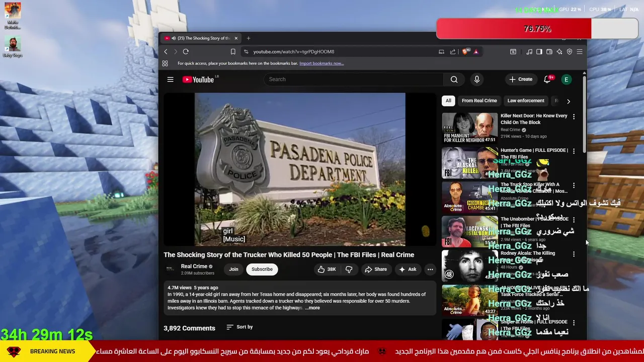
Task: Open Leo AI sparkle icon in toolbar
Action: [559, 52]
